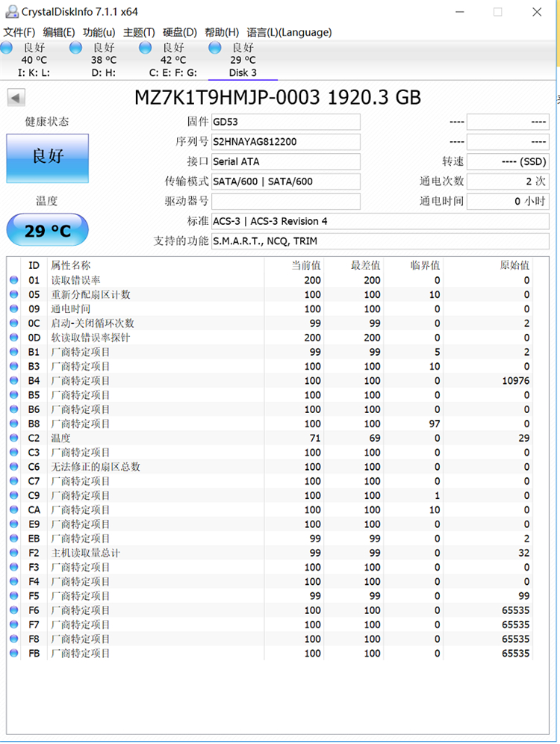Screen dimensions: 560x744
Task: Open the 主题(T) menu
Action: click(139, 32)
